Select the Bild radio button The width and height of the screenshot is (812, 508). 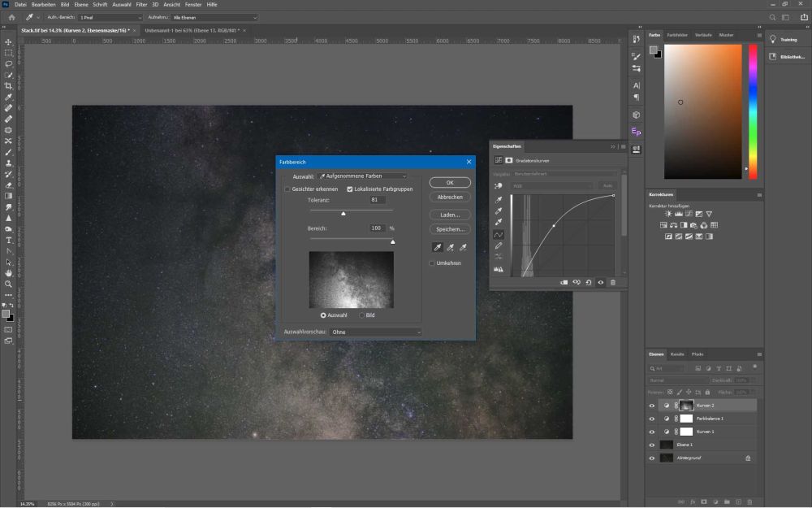361,315
